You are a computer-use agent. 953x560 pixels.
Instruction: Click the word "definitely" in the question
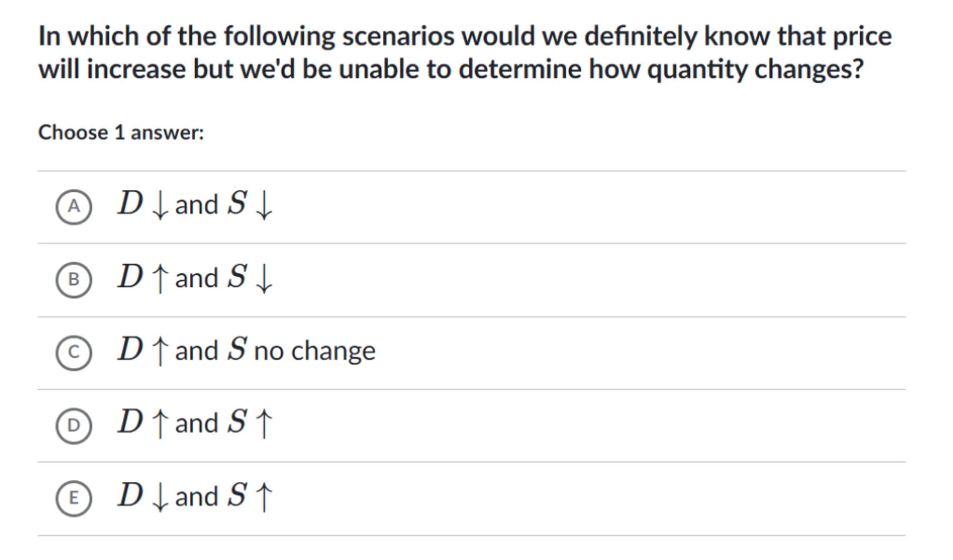[x=640, y=36]
